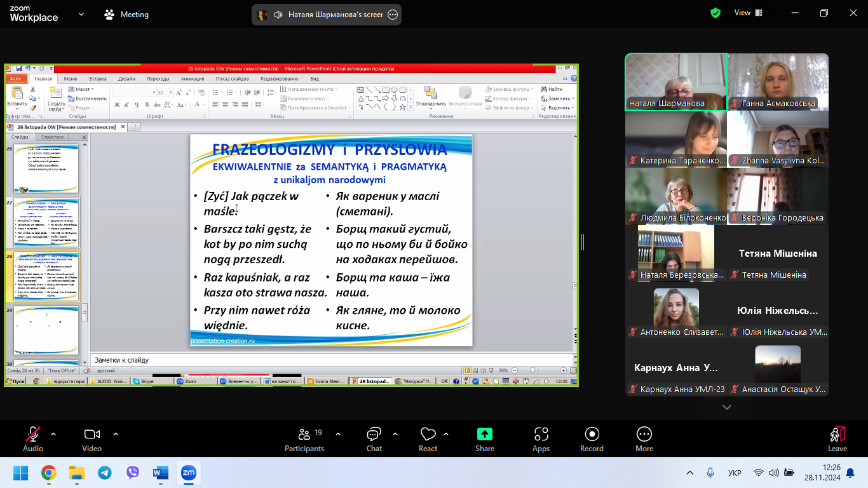This screenshot has width=868, height=488.
Task: Unmute the microphone with Audio button
Action: coord(33,439)
